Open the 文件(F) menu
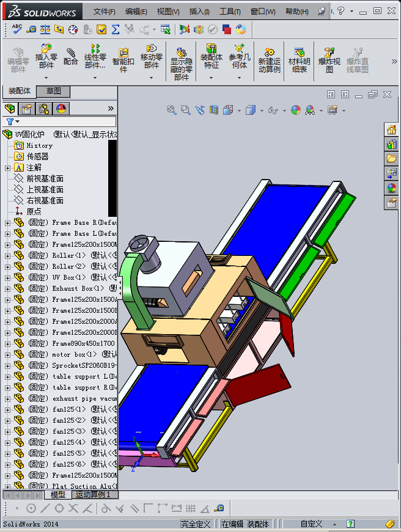This screenshot has height=532, width=401. pos(105,12)
